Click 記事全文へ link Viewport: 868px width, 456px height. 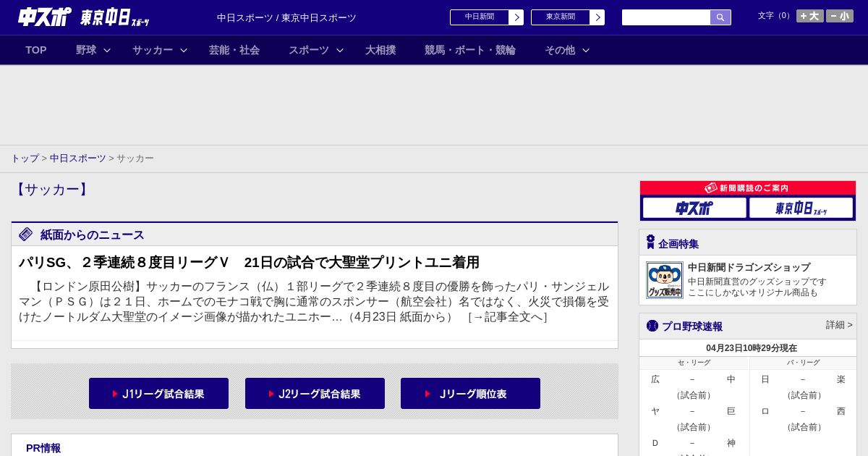tap(507, 317)
